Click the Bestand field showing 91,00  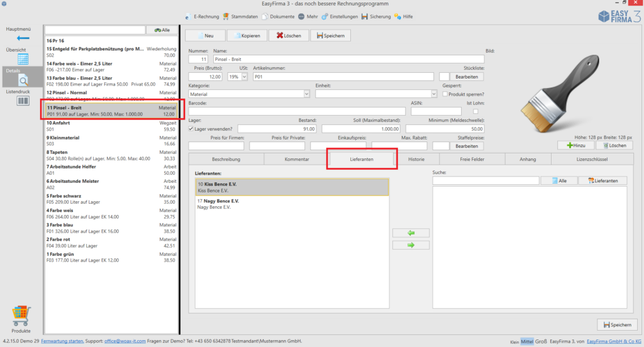pos(277,128)
